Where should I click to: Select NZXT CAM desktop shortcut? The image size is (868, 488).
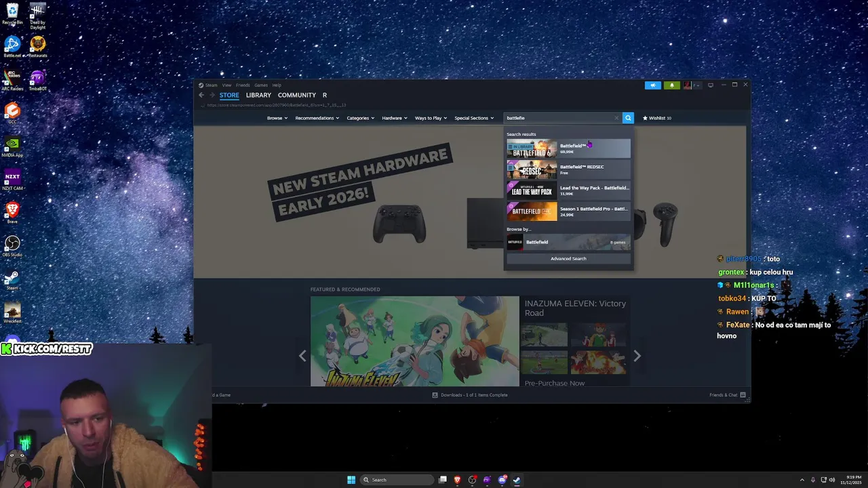(12, 179)
